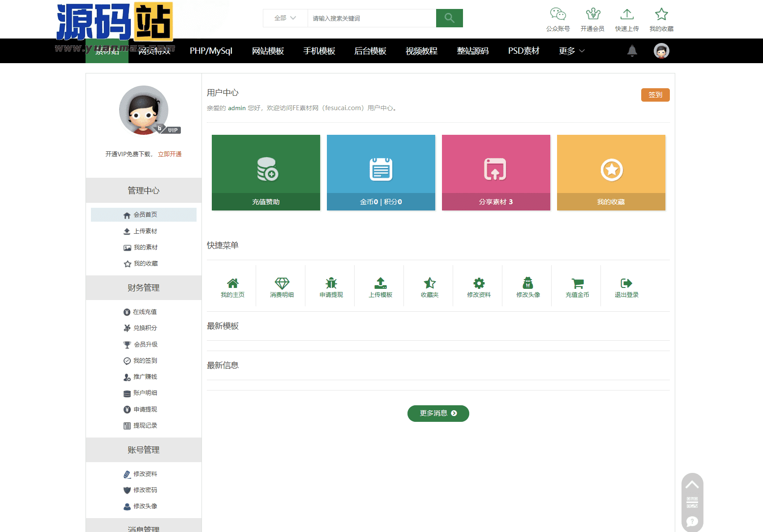Open the 全部 search category dropdown

tap(285, 18)
